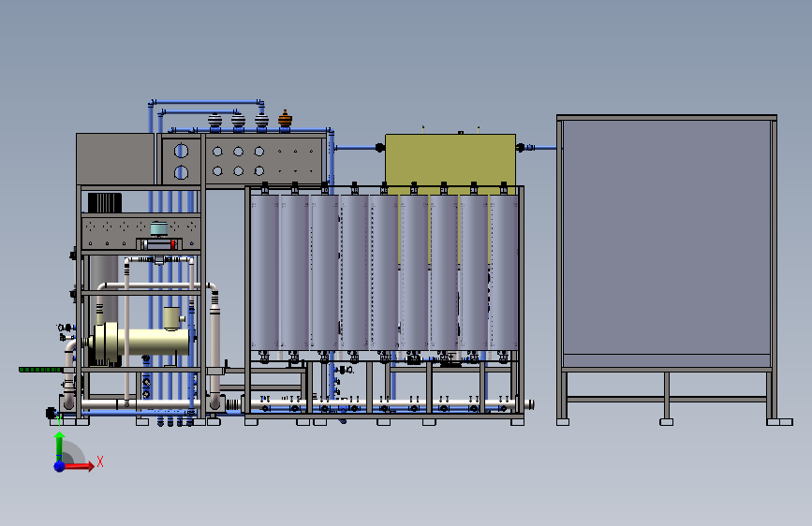The height and width of the screenshot is (526, 812).
Task: Click the upper large blue round gauge
Action: [x=181, y=151]
